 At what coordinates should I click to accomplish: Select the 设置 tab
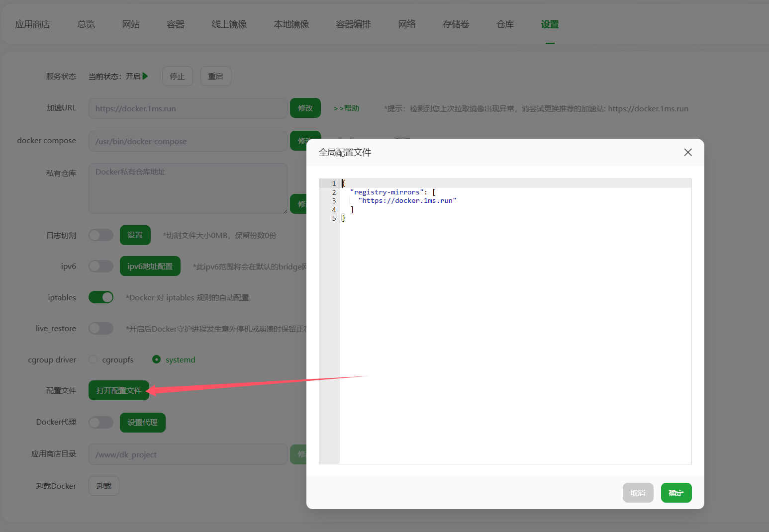point(550,24)
